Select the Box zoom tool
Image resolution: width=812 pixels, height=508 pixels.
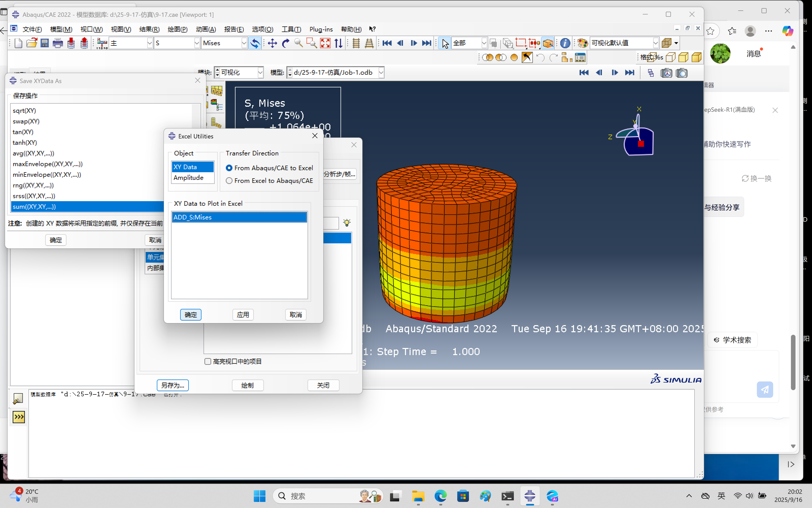tap(312, 43)
